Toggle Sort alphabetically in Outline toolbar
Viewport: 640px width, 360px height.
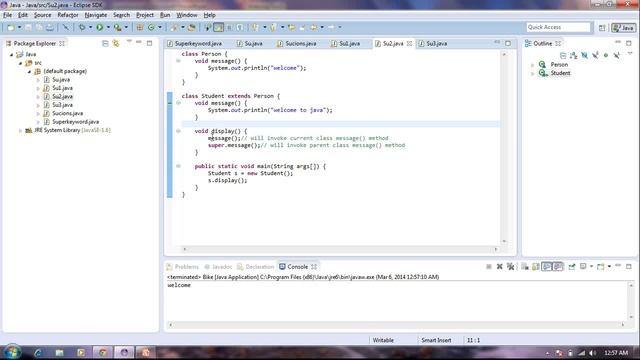coord(574,55)
